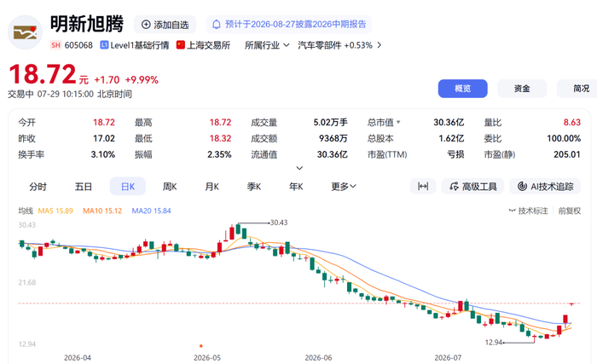Click the 明新旭腾 company logo
This screenshot has width=597, height=364.
pos(25,32)
